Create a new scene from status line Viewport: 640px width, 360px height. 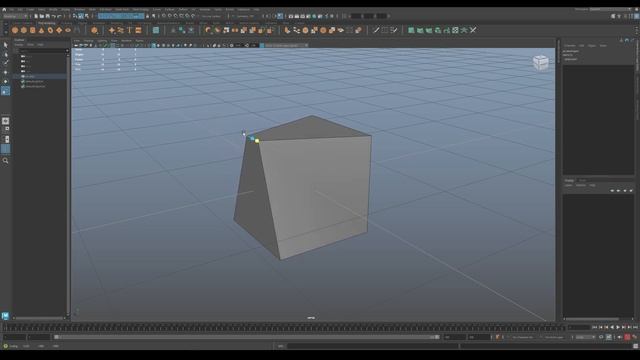pos(36,16)
